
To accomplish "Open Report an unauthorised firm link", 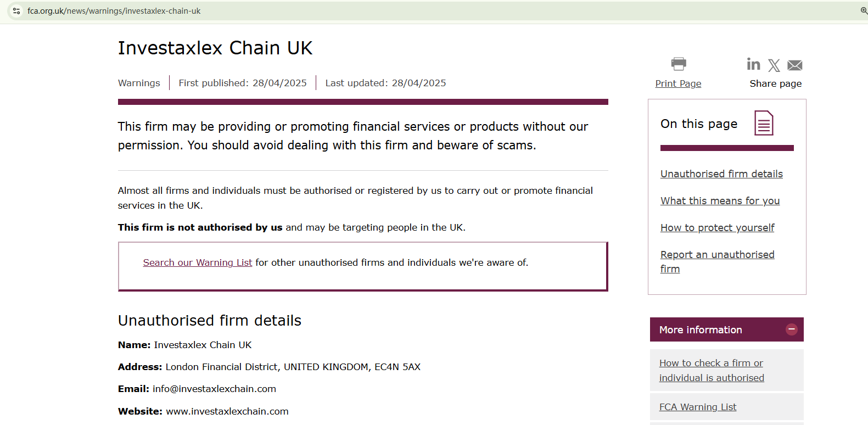I will [717, 255].
